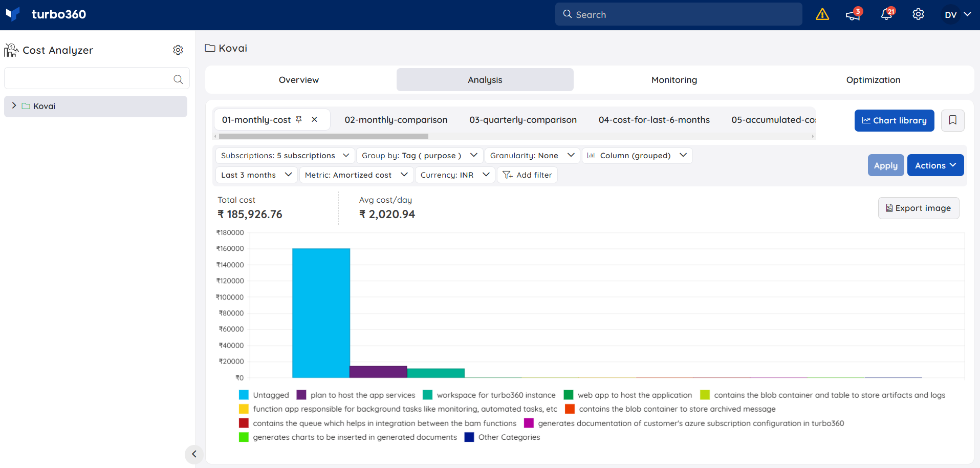The image size is (980, 468).
Task: Click the sidebar search magnifier icon
Action: tap(178, 79)
